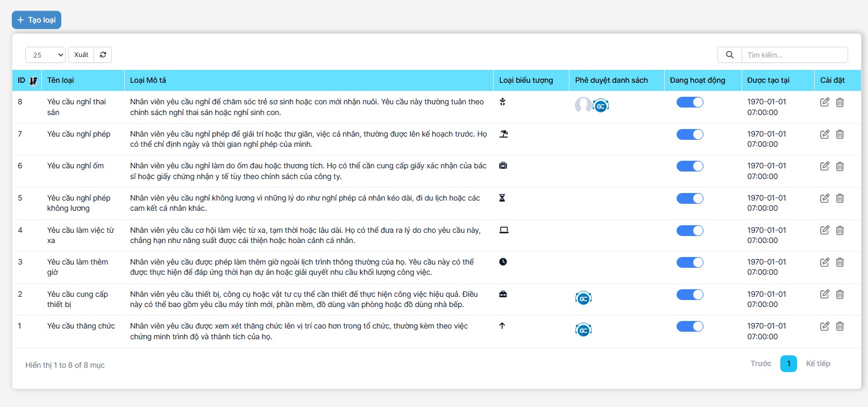
Task: Go to page 1 in pagination
Action: [x=788, y=364]
